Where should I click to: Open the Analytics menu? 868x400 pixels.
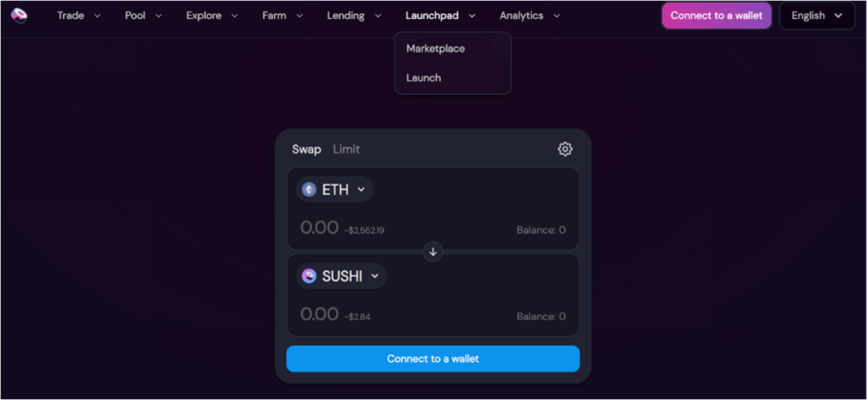click(530, 16)
